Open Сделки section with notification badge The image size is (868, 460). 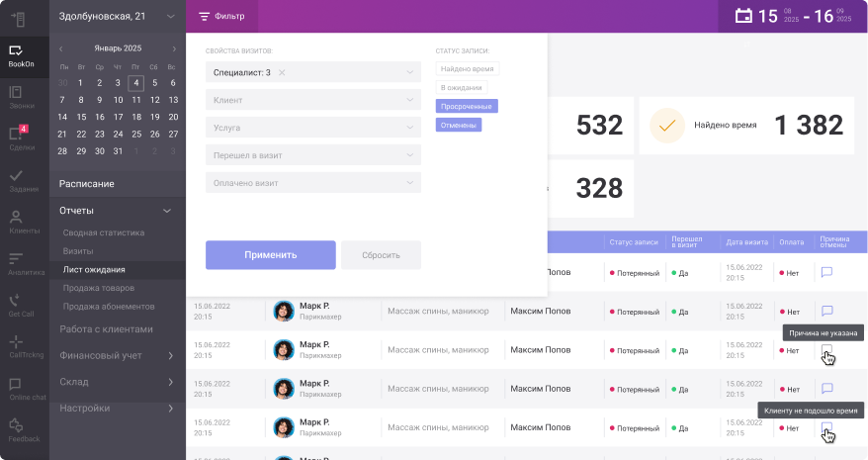pos(21,138)
